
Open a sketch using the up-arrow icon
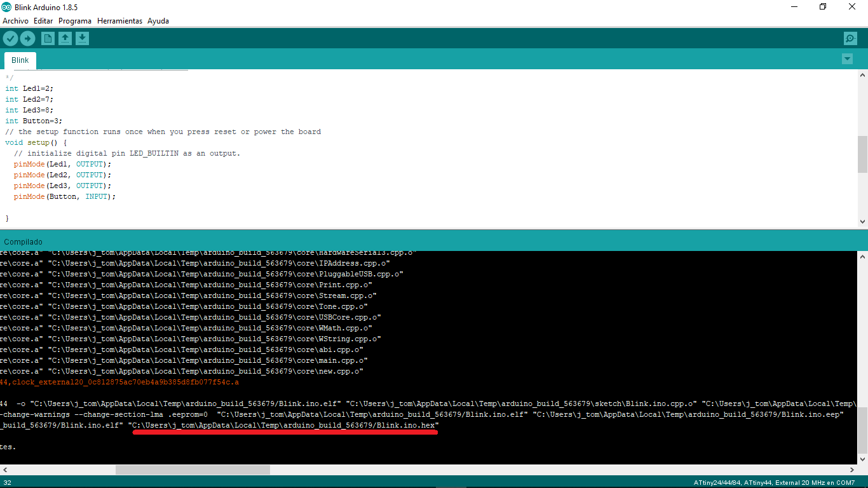(x=65, y=39)
